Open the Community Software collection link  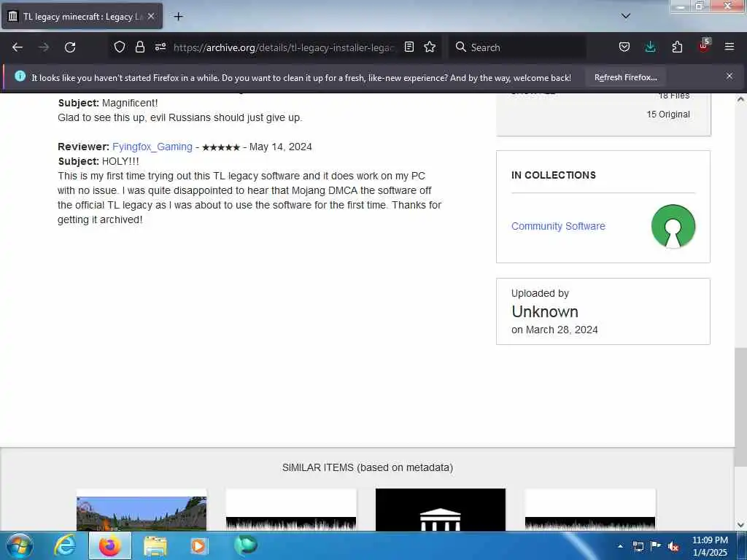[558, 226]
